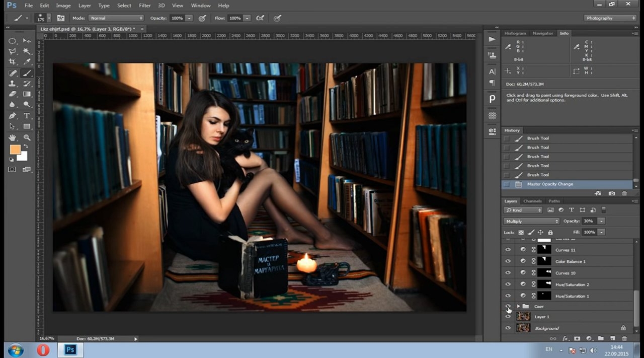Open the Layer menu
This screenshot has width=644, height=358.
85,6
